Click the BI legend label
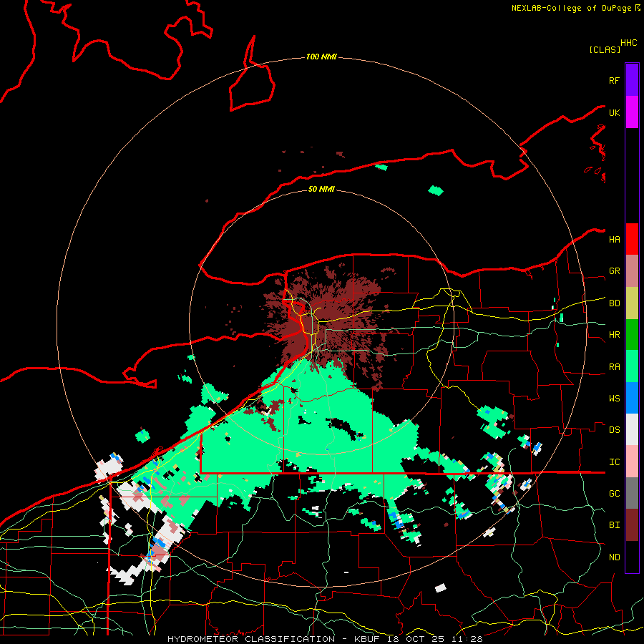The width and height of the screenshot is (644, 644). tap(614, 525)
